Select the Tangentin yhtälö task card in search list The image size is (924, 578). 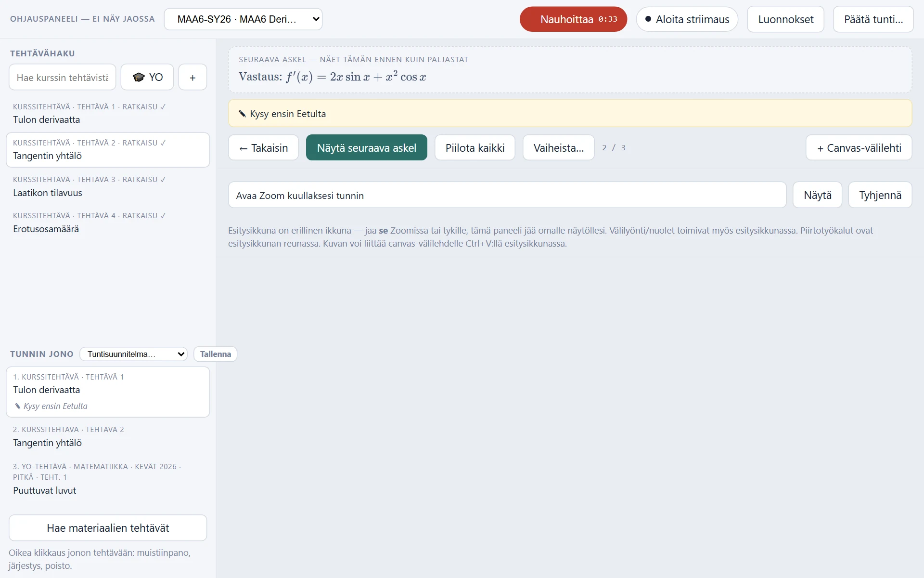(x=108, y=150)
